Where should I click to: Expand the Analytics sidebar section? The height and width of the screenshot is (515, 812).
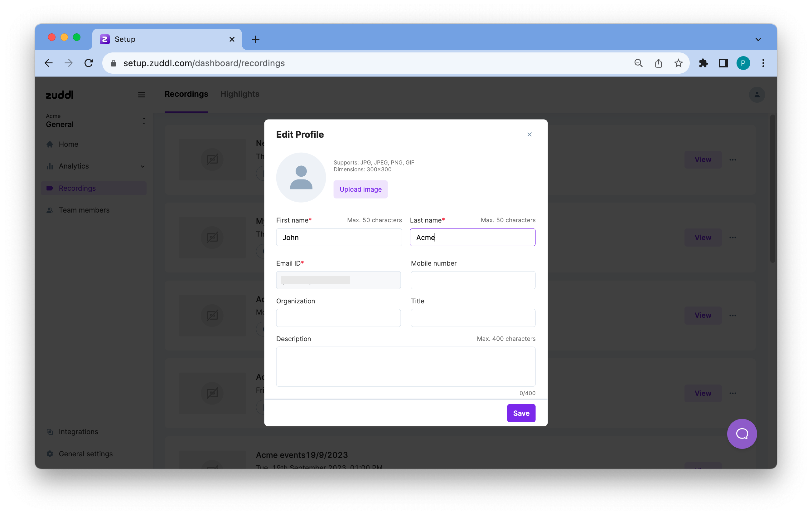143,166
